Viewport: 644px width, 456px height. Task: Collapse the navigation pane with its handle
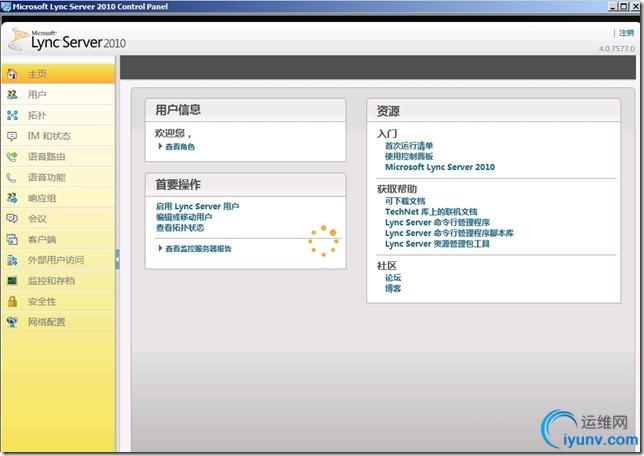point(117,259)
